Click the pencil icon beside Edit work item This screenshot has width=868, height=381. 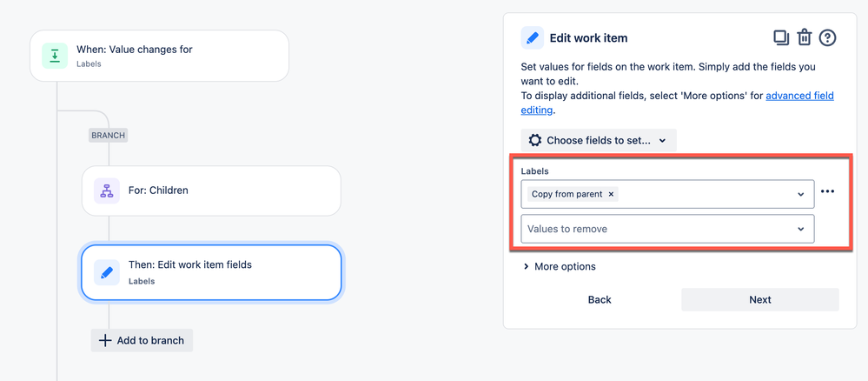coord(533,37)
